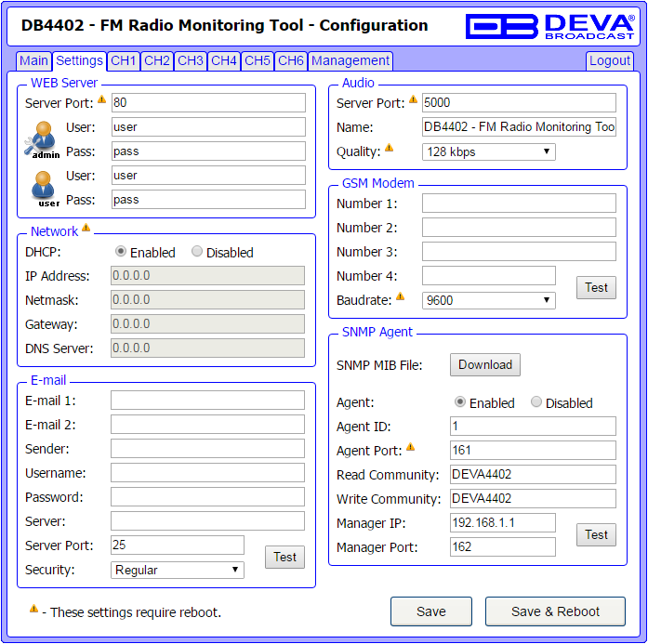Click the SNMP Agent Port field
The width and height of the screenshot is (648, 644).
[533, 451]
